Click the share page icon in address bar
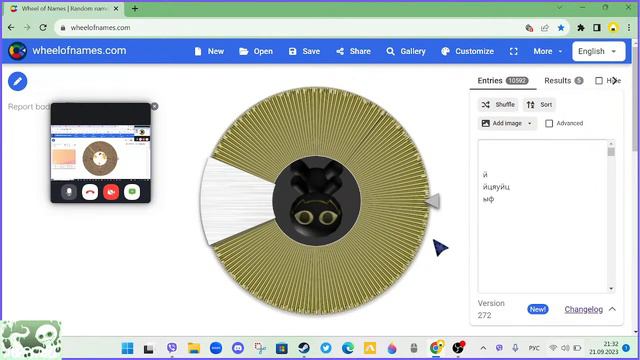This screenshot has height=360, width=640. tap(545, 28)
